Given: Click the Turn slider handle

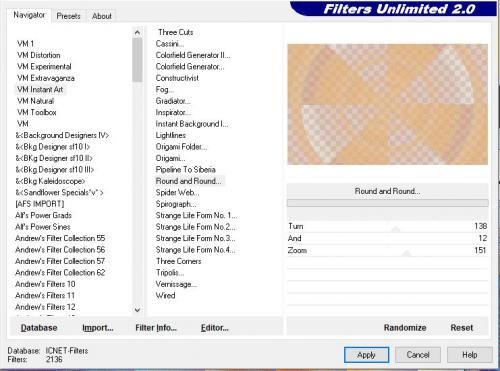Looking at the screenshot, I should tap(395, 229).
